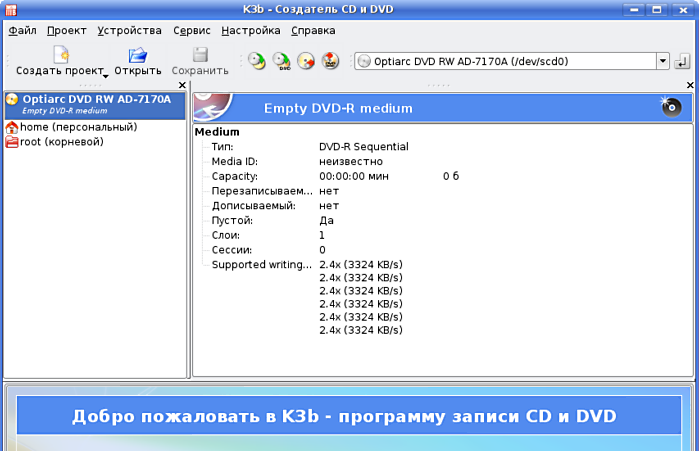Open the Сервис menu
The width and height of the screenshot is (700, 451).
pos(192,30)
